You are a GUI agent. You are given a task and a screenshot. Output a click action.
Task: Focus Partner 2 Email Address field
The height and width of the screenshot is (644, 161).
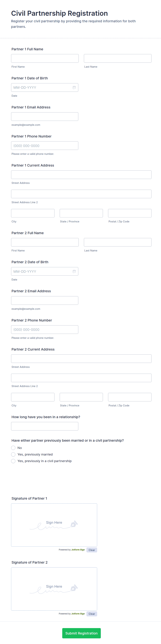pyautogui.click(x=44, y=301)
